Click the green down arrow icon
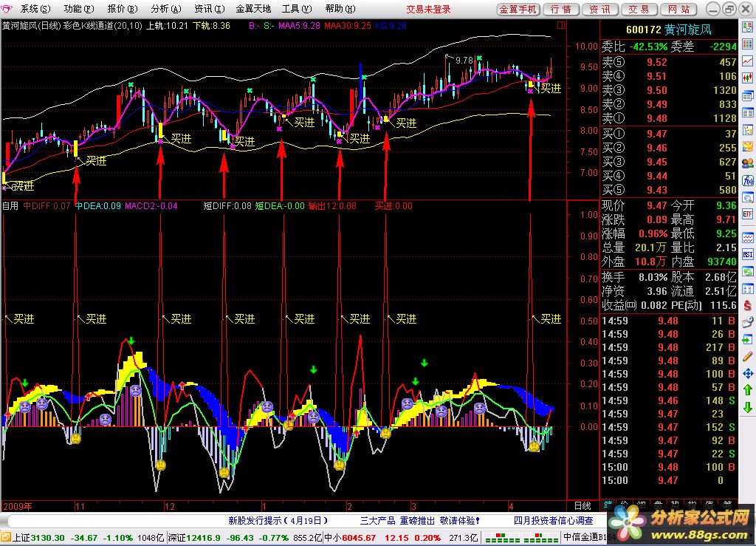This screenshot has width=756, height=546. point(747,407)
